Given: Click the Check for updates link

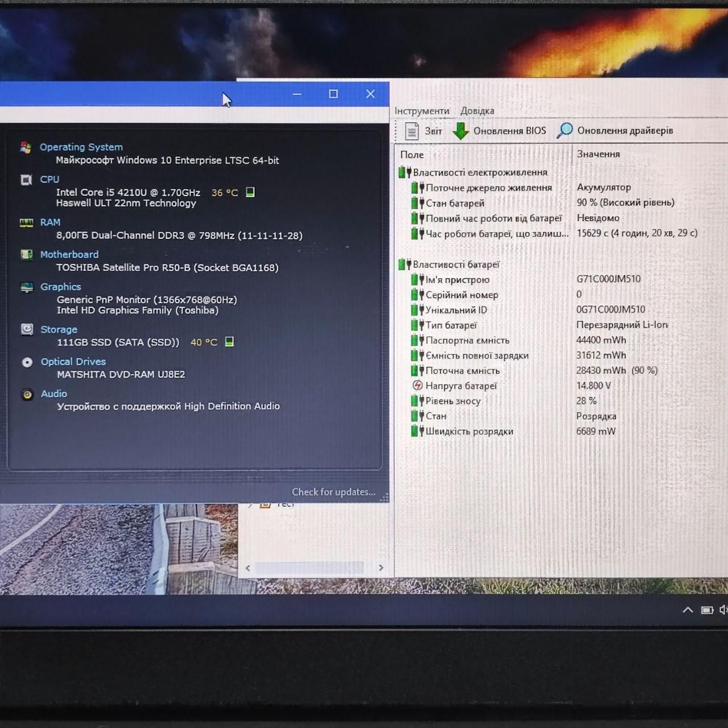Looking at the screenshot, I should (x=334, y=492).
